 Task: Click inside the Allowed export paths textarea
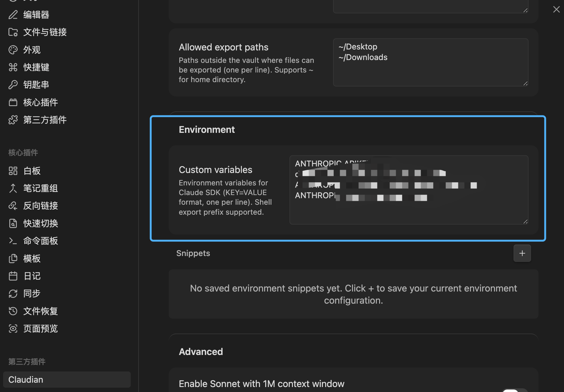[x=431, y=62]
